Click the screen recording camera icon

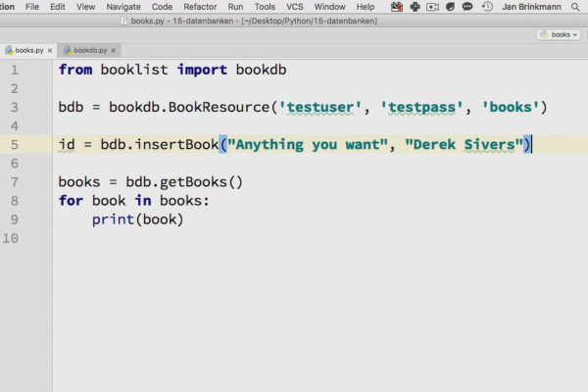[432, 7]
